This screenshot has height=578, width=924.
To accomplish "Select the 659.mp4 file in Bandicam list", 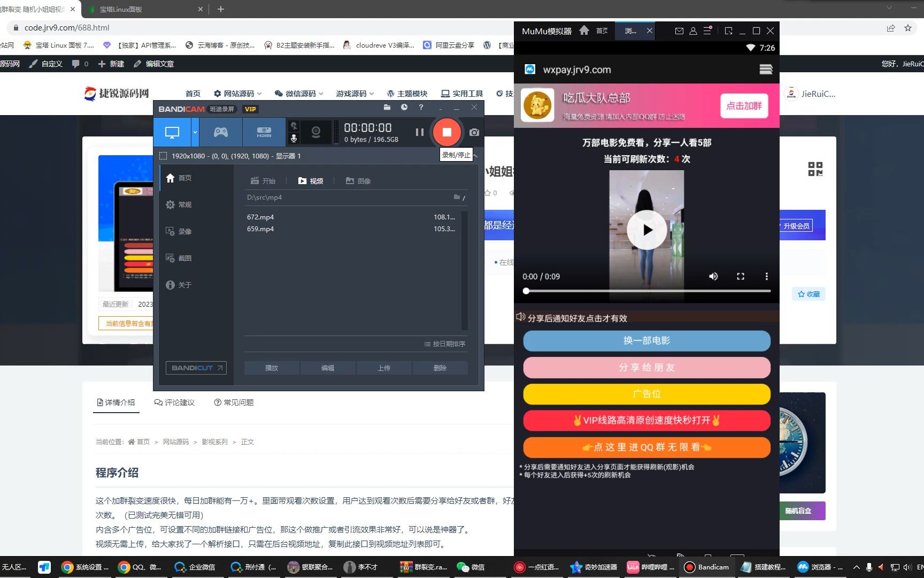I will [x=351, y=229].
